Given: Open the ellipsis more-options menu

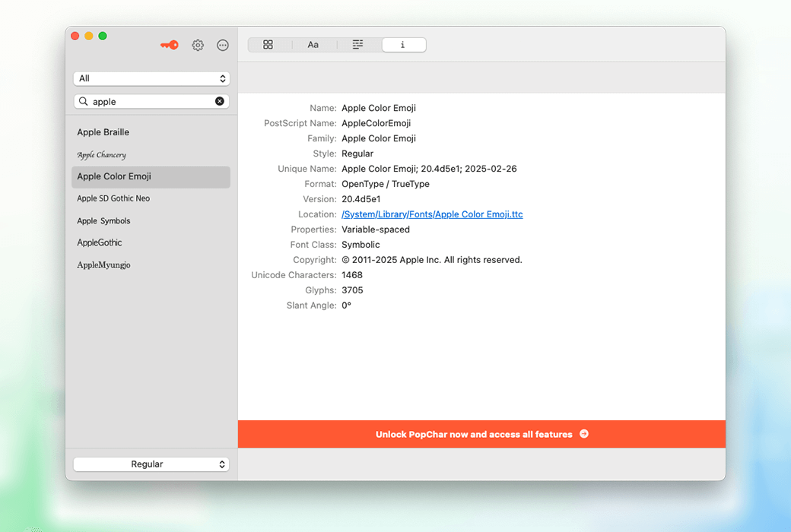Looking at the screenshot, I should 223,45.
